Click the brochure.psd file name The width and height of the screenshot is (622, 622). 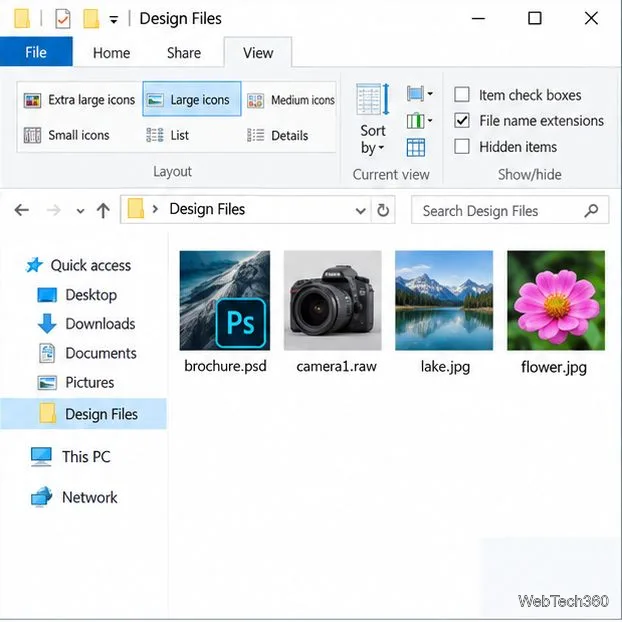[225, 366]
